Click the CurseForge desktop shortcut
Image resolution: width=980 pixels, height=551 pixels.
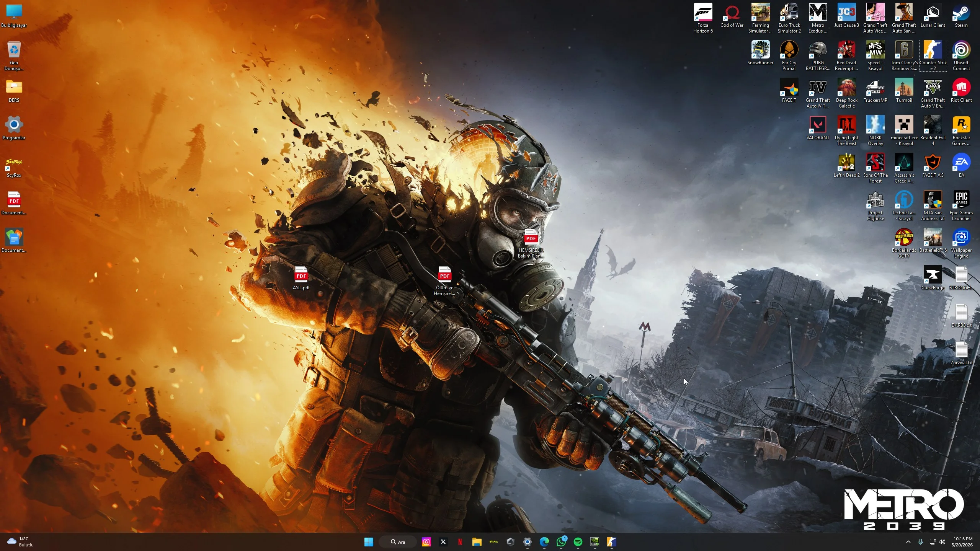(933, 278)
